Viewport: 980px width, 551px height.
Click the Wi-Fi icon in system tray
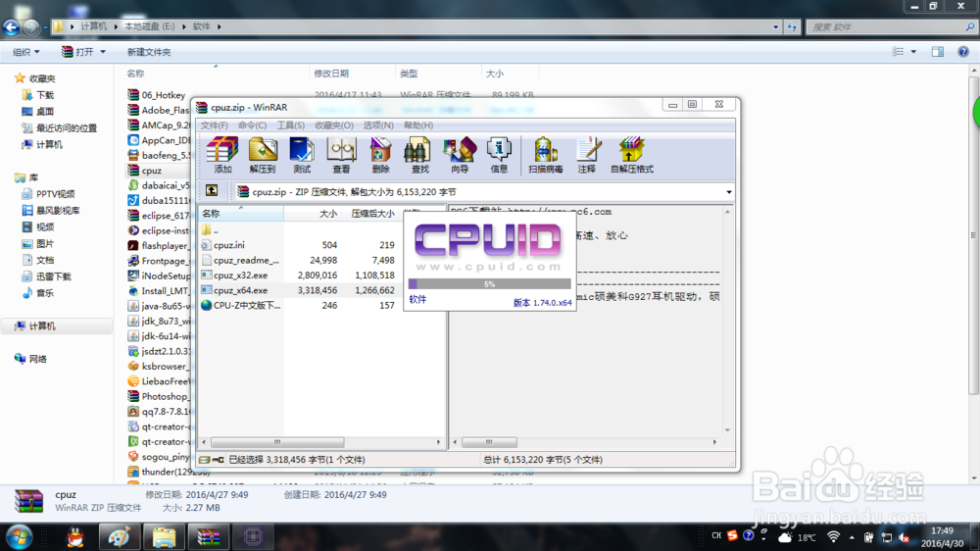pyautogui.click(x=833, y=537)
